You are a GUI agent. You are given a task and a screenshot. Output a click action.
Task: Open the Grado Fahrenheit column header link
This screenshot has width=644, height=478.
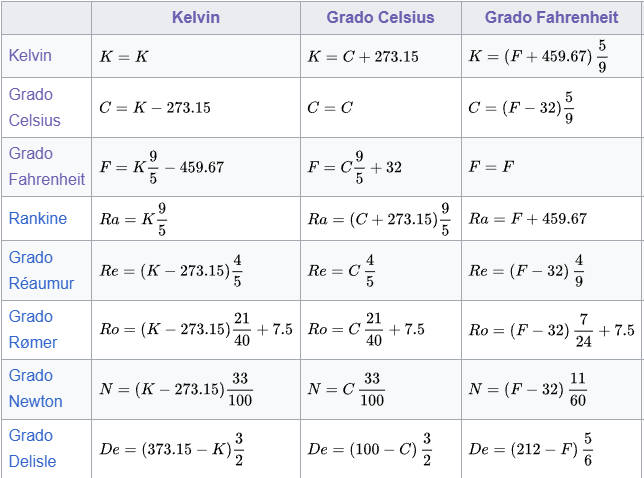coord(551,18)
